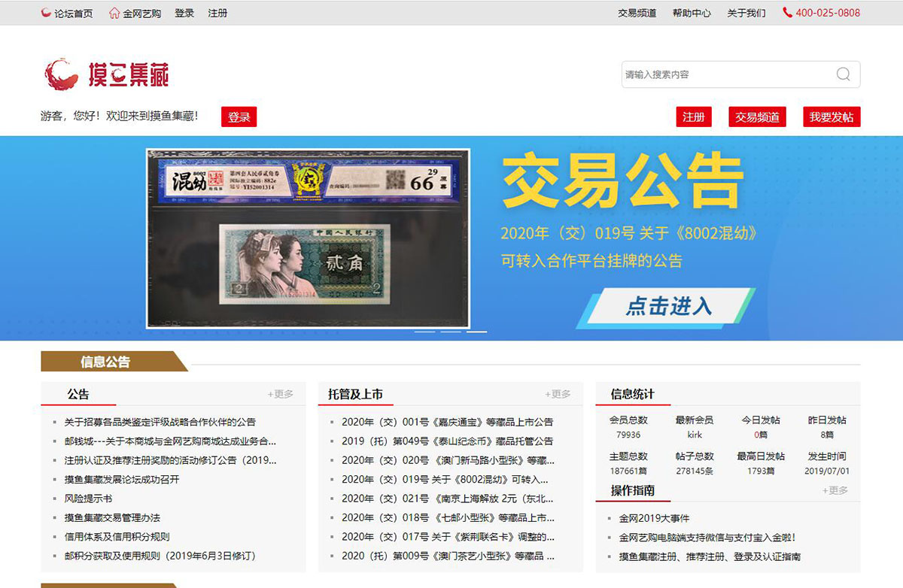Click newest member name kirk
The width and height of the screenshot is (903, 588).
(x=695, y=435)
